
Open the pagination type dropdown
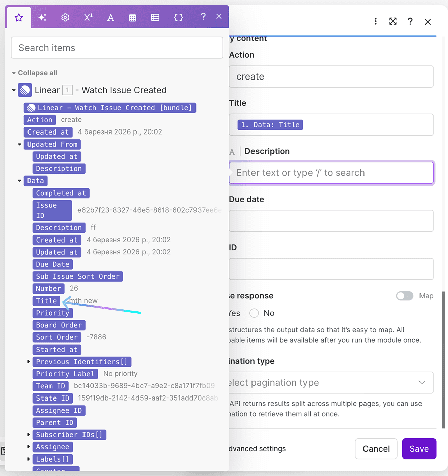point(331,383)
